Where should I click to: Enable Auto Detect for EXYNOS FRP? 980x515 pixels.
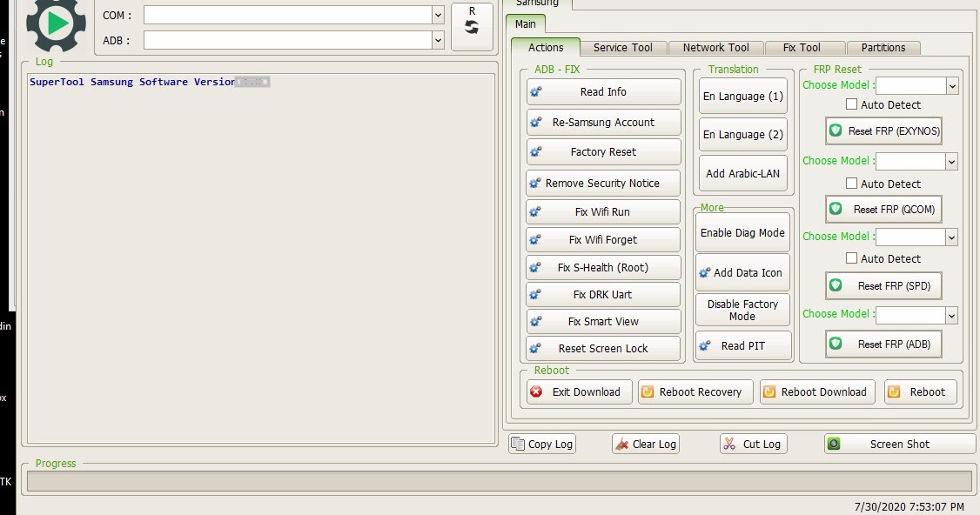[851, 104]
